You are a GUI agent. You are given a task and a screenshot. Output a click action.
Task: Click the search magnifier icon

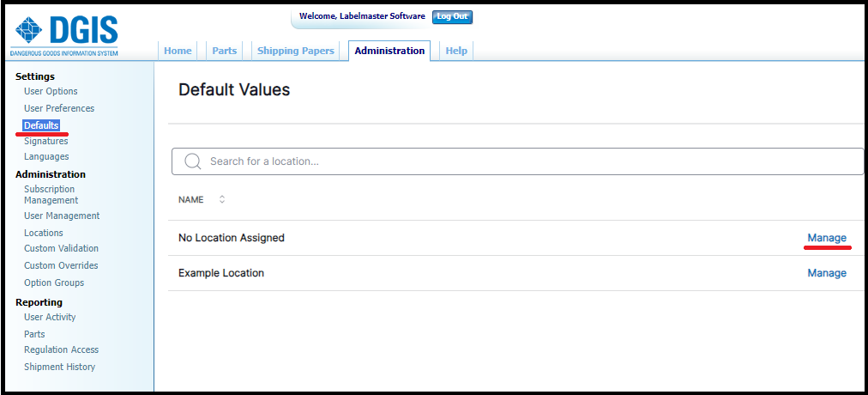pos(193,161)
